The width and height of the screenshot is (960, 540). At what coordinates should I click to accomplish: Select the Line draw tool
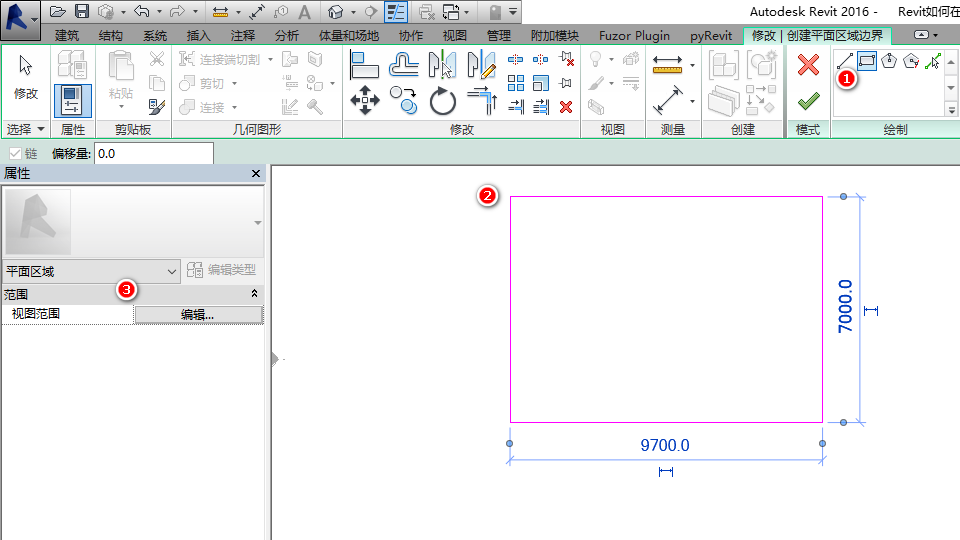coord(845,61)
